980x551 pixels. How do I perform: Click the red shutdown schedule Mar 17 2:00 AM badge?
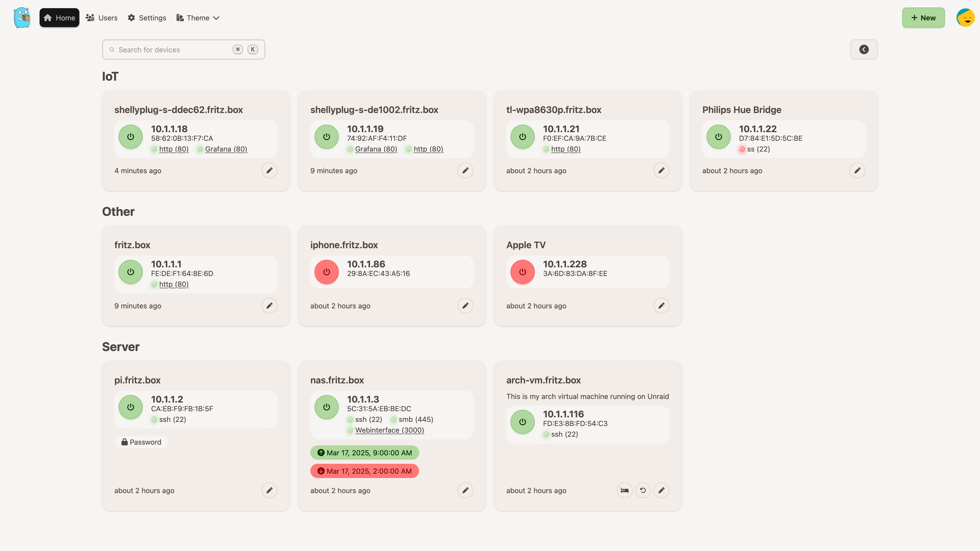[x=364, y=471]
